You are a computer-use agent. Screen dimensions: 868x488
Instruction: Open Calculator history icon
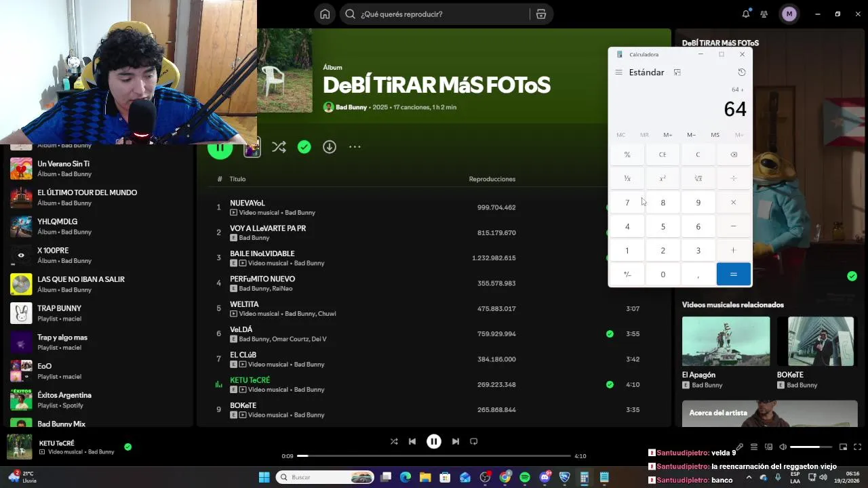[741, 73]
